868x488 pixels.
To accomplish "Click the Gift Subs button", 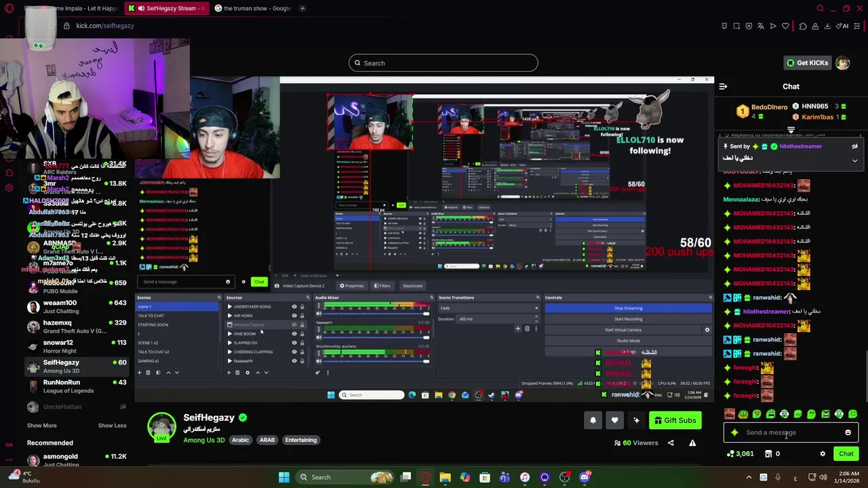I will tap(675, 420).
